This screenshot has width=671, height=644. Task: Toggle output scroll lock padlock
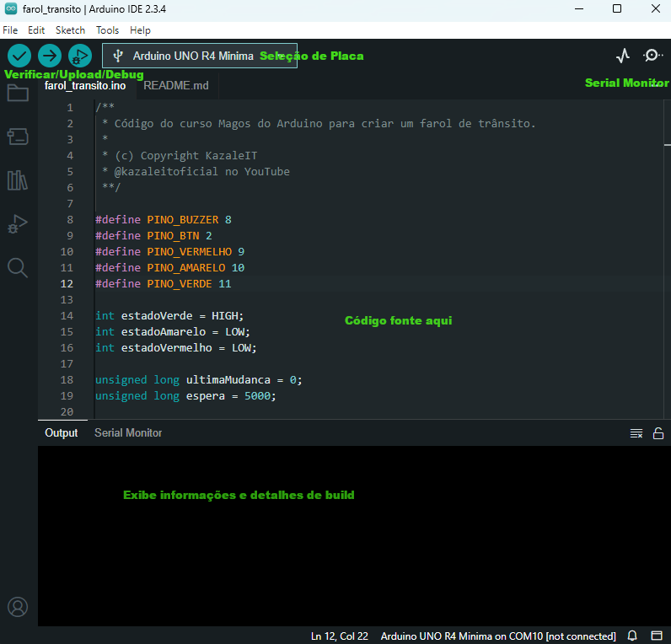click(x=658, y=433)
